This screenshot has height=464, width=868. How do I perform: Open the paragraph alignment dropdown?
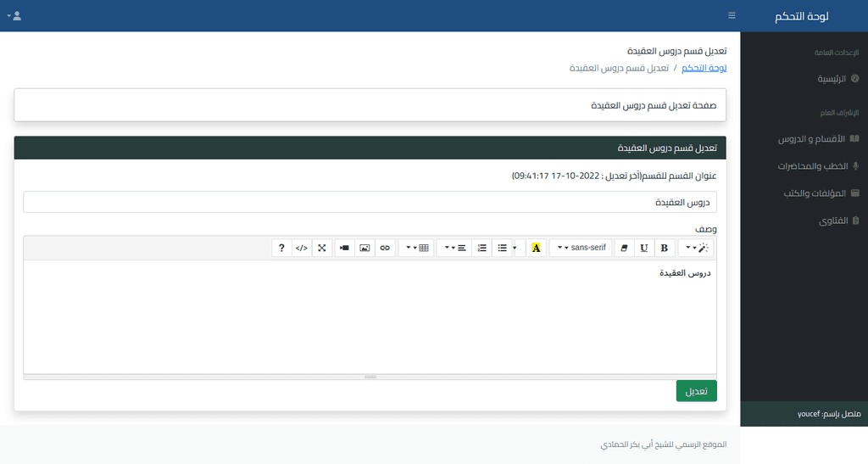tap(454, 248)
